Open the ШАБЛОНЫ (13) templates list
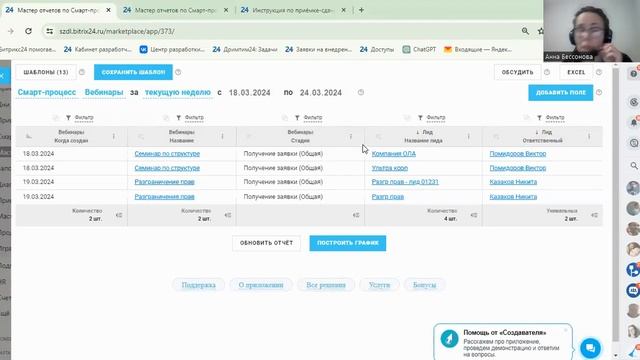Image resolution: width=640 pixels, height=360 pixels. tap(46, 72)
